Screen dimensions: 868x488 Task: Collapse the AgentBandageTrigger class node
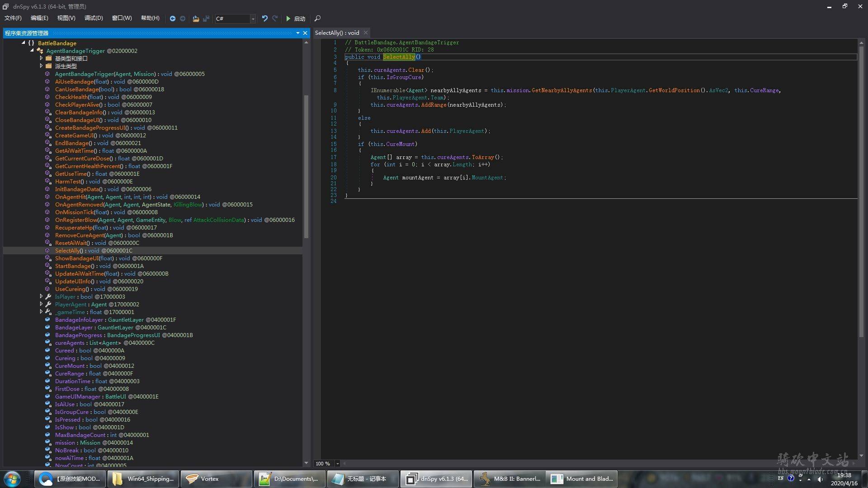[x=32, y=51]
